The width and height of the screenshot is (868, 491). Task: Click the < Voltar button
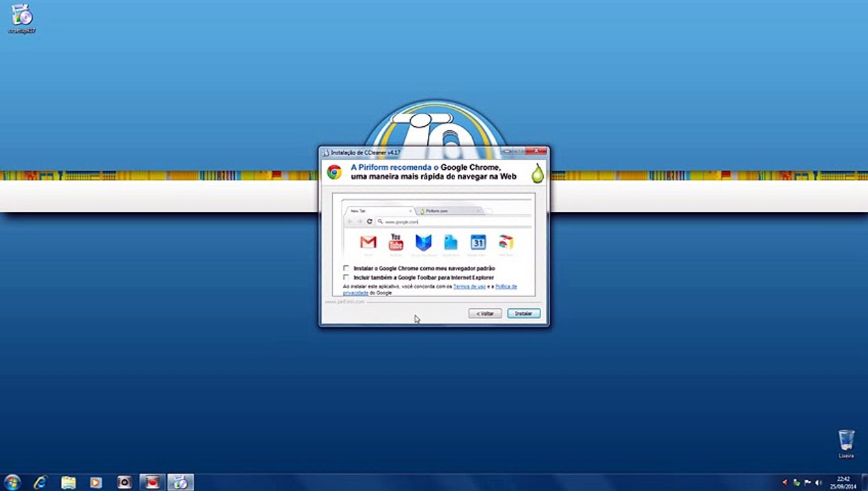coord(485,314)
